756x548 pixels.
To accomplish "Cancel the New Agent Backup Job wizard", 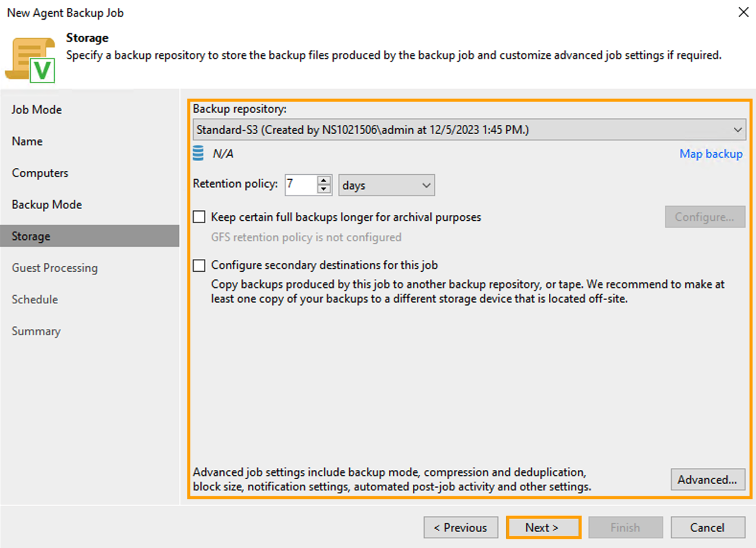I will [707, 527].
